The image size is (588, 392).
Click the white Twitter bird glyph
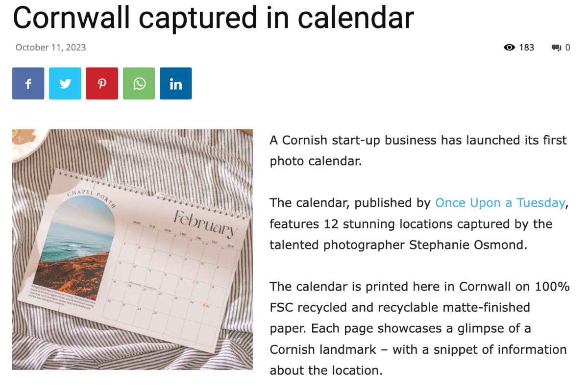[x=65, y=83]
